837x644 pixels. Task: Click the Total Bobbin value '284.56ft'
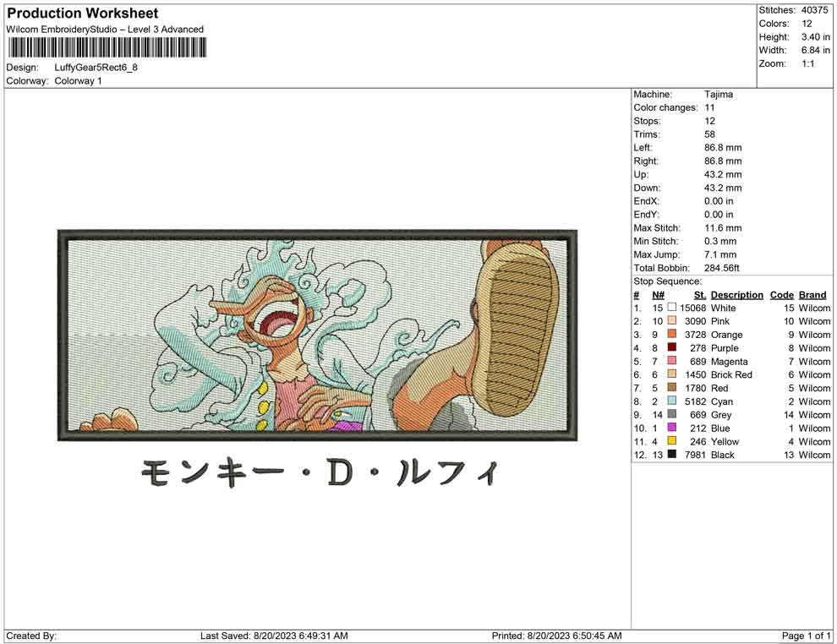click(x=722, y=268)
